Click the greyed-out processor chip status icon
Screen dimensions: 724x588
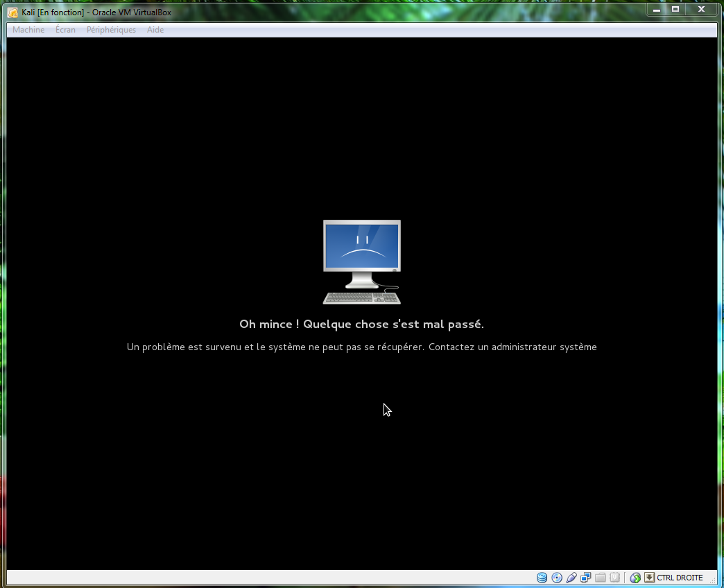pos(614,578)
